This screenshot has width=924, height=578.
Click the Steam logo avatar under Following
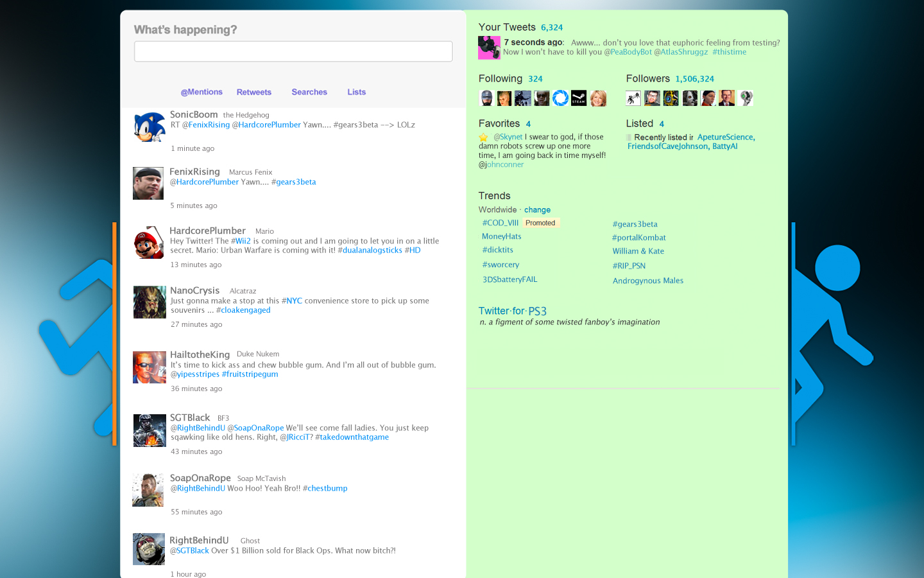(x=579, y=98)
